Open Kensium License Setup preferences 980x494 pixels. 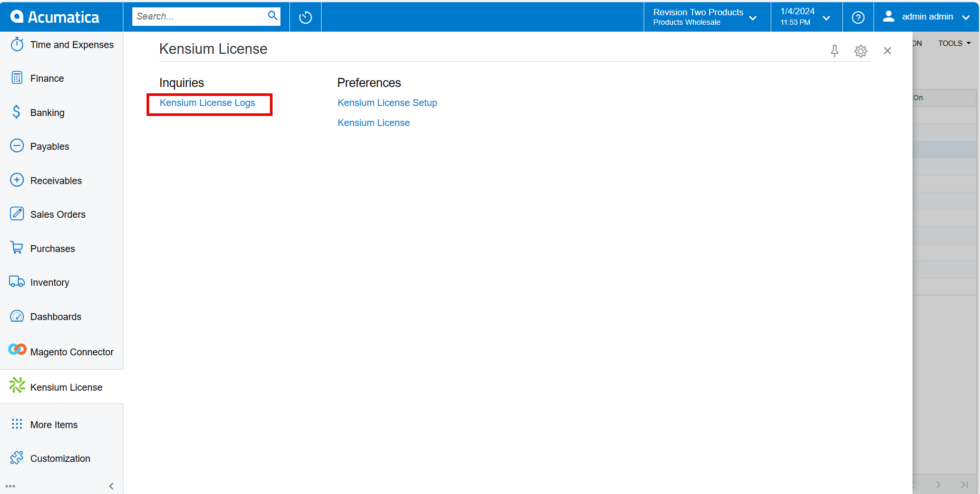pyautogui.click(x=387, y=102)
